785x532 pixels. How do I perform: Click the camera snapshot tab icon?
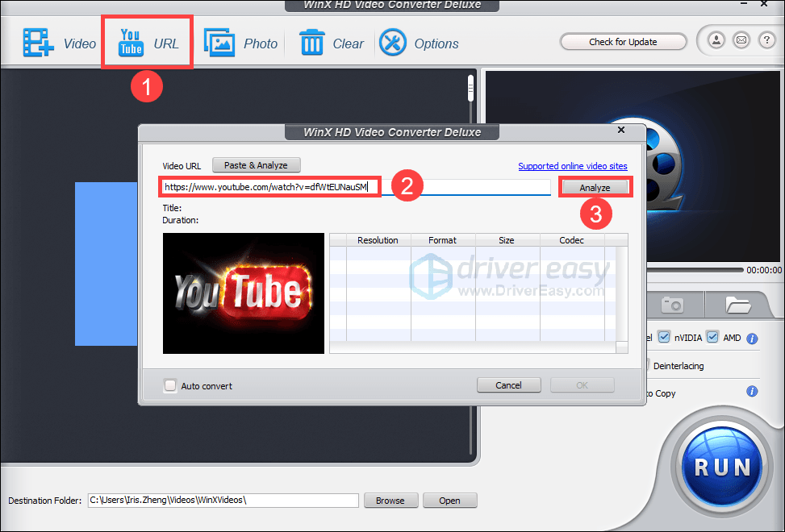[671, 304]
